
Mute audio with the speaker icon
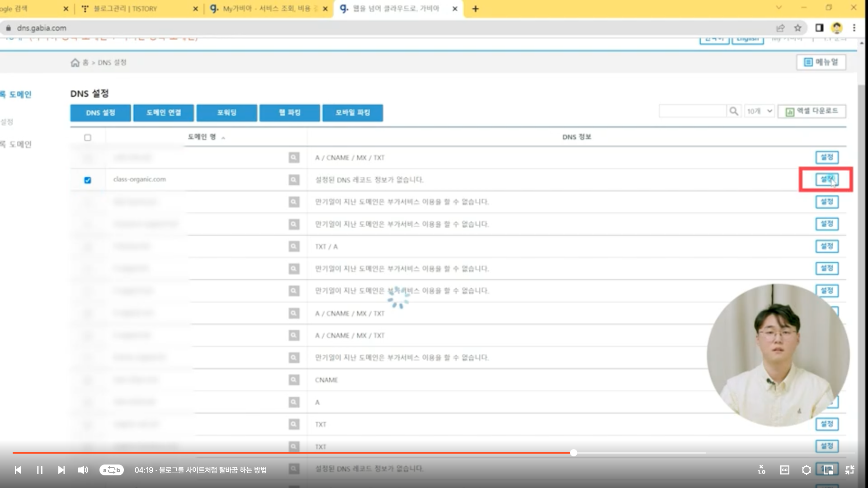[x=83, y=470]
